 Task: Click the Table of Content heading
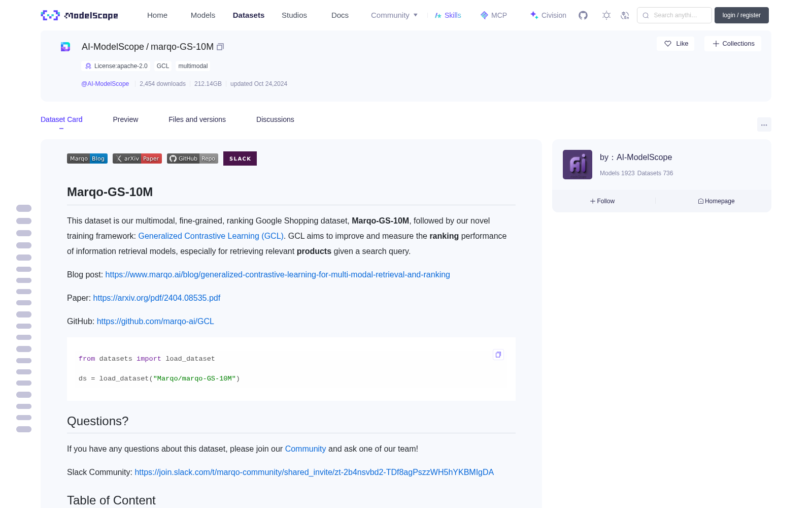point(111,500)
